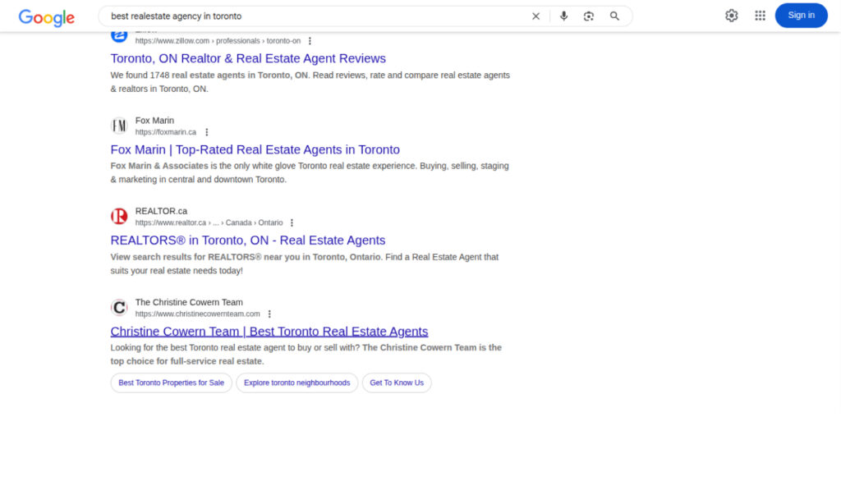
Task: Click The Christine Cowern Team site name
Action: [189, 302]
